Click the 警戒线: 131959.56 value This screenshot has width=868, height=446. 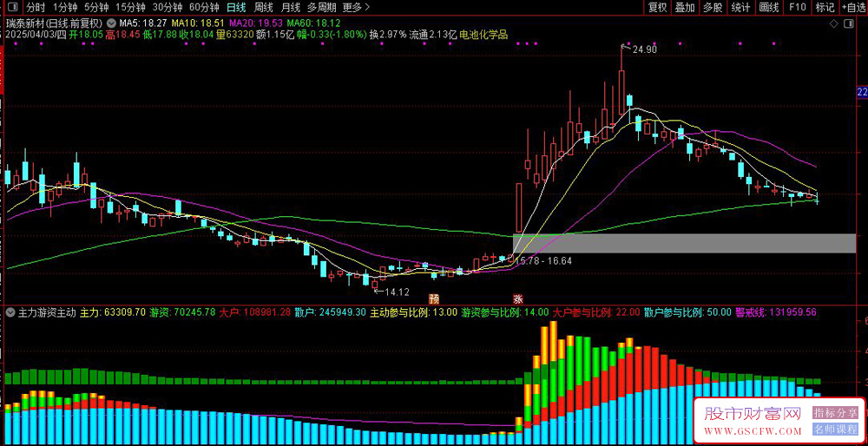(x=776, y=312)
